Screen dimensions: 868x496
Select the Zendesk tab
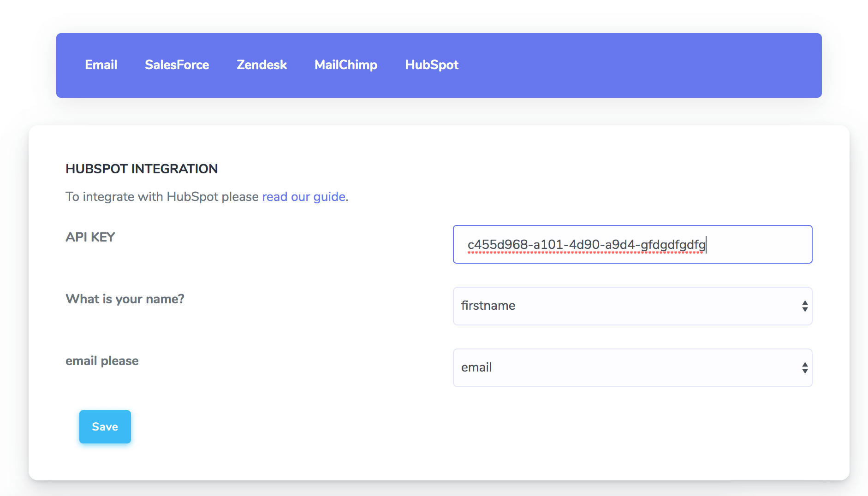point(262,65)
